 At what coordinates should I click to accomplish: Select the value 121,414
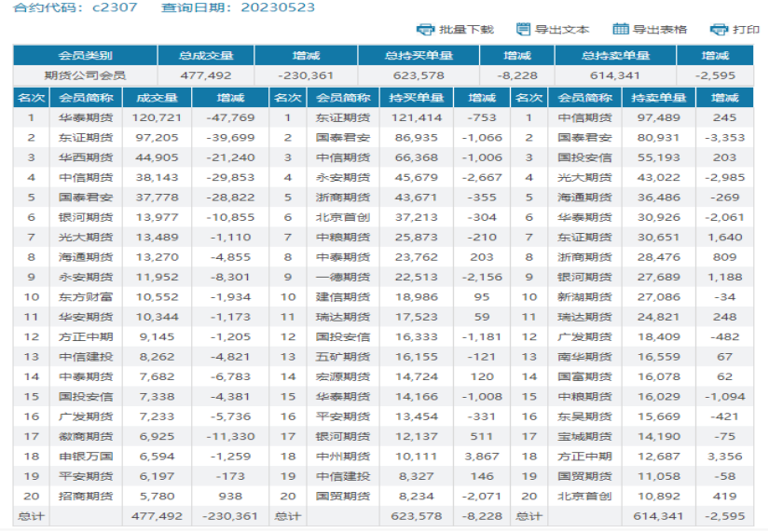click(417, 117)
